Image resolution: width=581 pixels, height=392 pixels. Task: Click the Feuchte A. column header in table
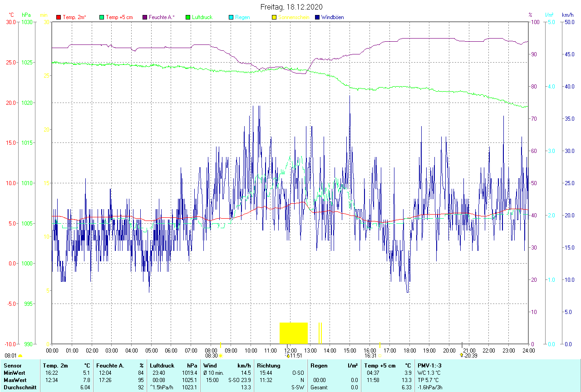[x=110, y=366]
